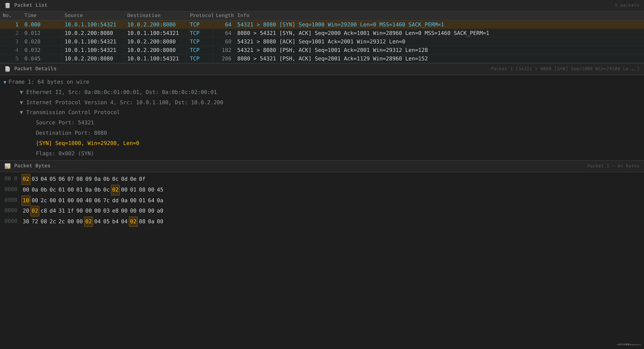Click the Packet Bytes chart icon

tap(7, 166)
